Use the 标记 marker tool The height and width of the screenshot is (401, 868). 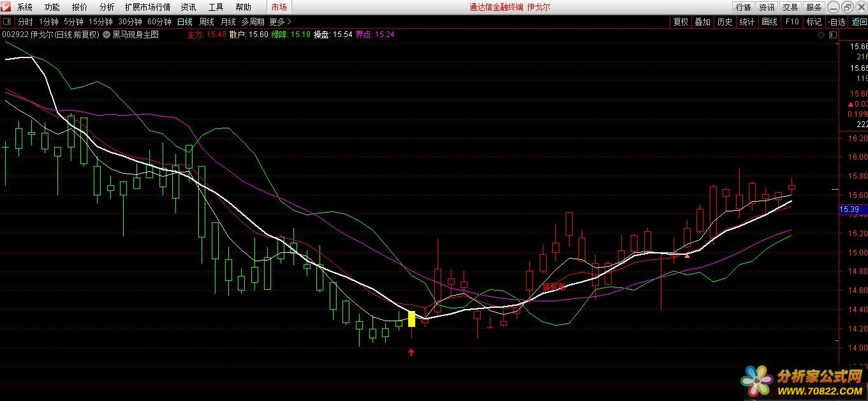[x=814, y=21]
